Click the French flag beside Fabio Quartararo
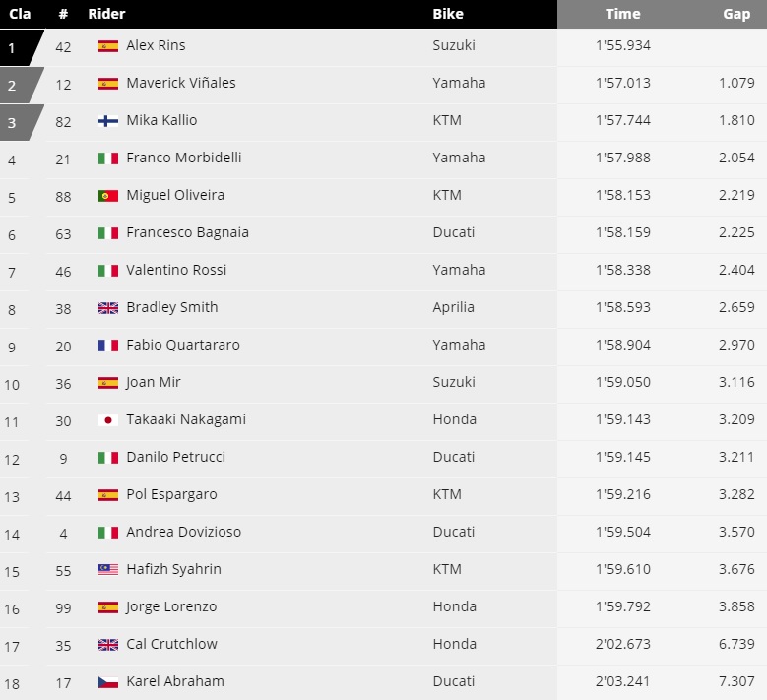 [x=108, y=346]
